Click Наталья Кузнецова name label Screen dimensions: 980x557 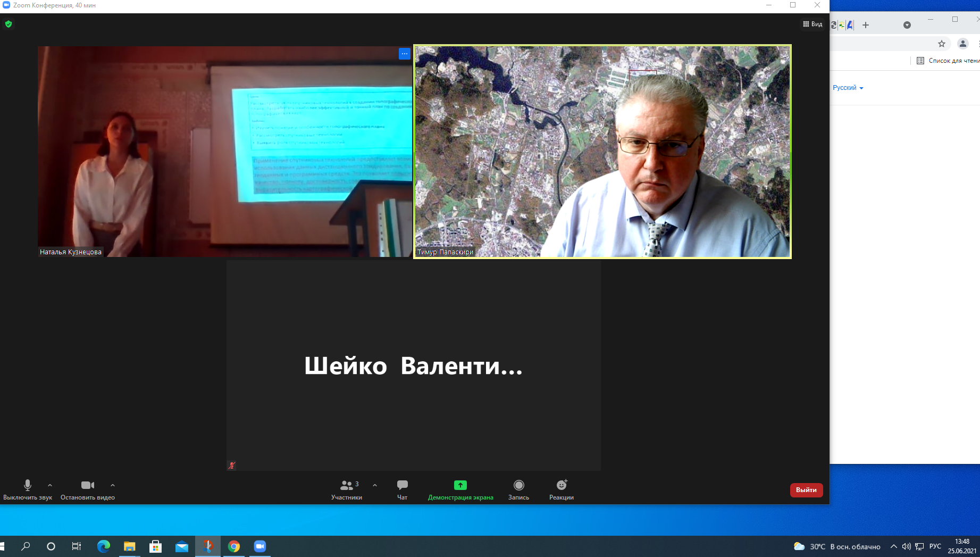71,252
